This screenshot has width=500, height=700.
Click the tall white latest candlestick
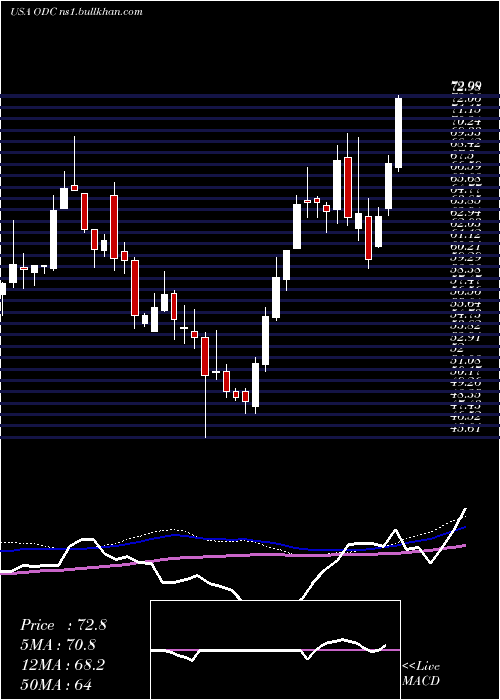coord(398,133)
